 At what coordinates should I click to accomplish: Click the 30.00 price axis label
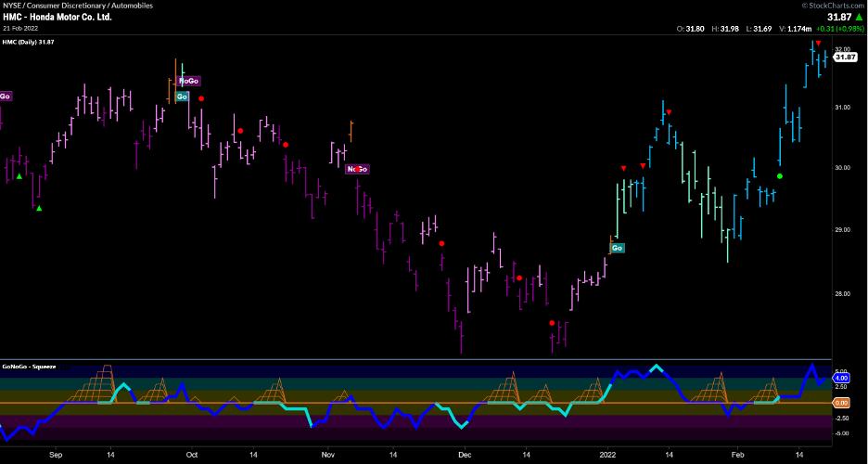tap(842, 168)
